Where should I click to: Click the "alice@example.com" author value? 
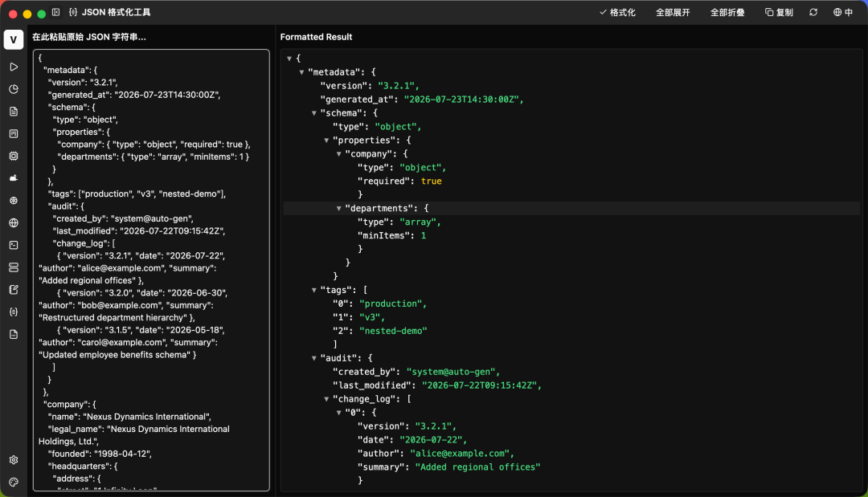point(460,454)
